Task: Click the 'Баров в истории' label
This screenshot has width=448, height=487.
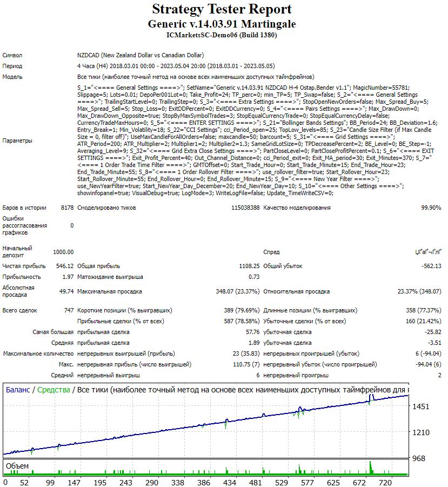Action: tap(24, 208)
